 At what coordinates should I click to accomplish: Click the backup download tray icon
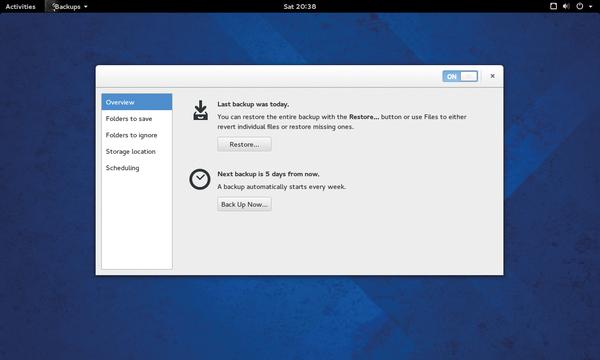point(201,111)
